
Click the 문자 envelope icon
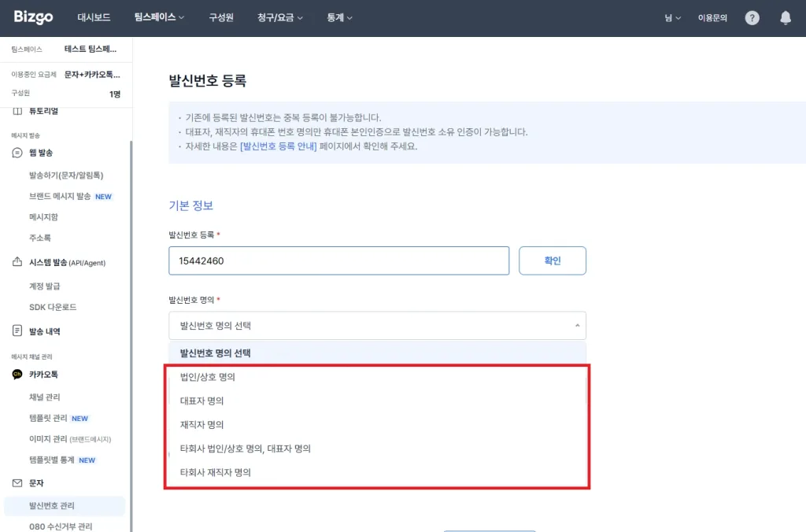(x=17, y=482)
